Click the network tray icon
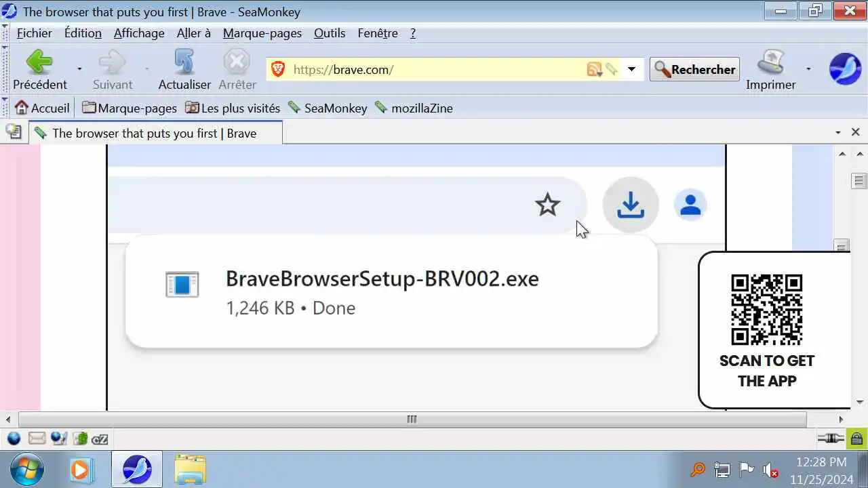868x488 pixels. coord(722,470)
